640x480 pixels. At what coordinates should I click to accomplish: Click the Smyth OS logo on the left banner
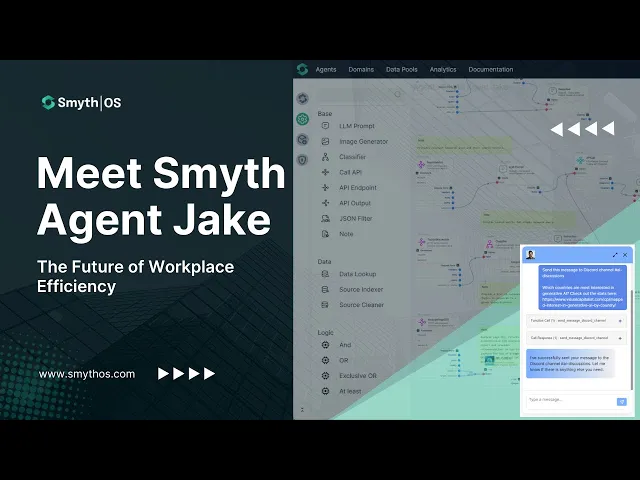[82, 102]
